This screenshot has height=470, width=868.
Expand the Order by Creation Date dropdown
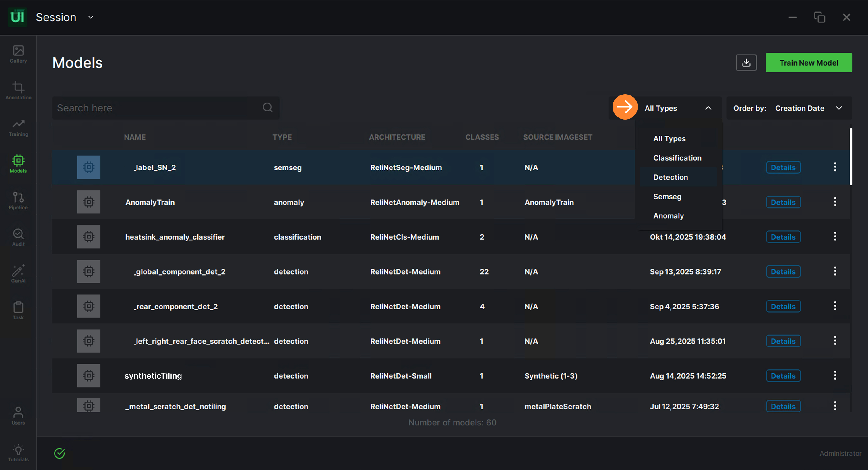click(839, 108)
